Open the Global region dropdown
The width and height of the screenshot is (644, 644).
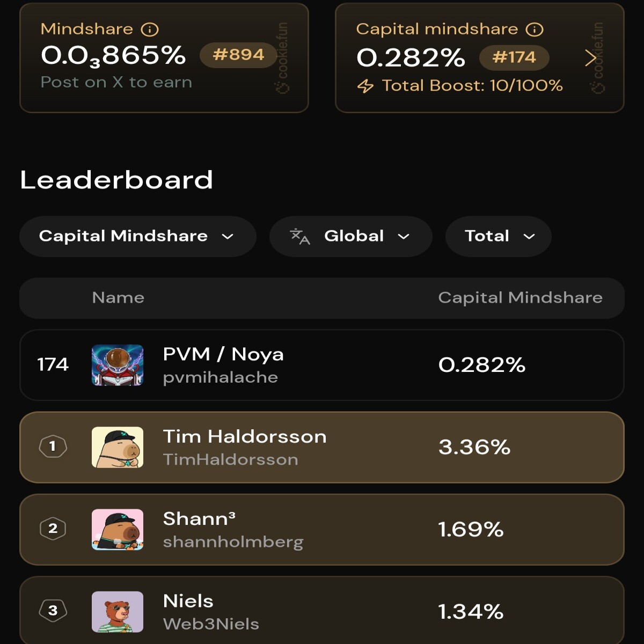pyautogui.click(x=351, y=236)
